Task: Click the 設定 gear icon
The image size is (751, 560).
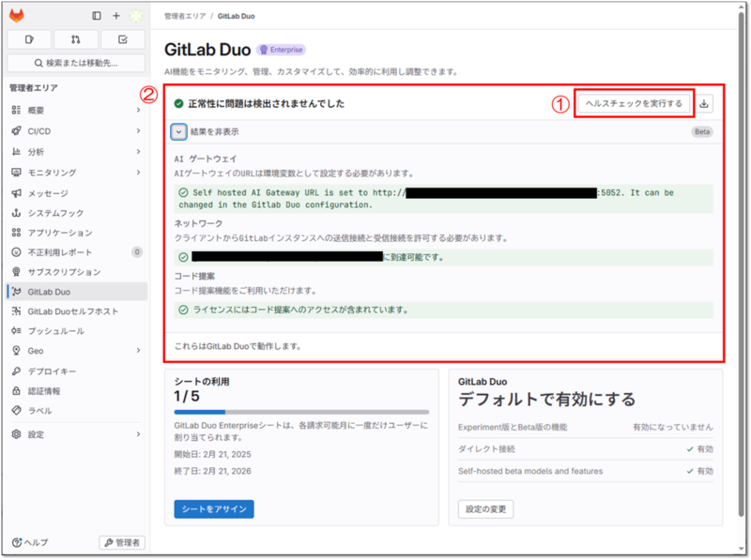Action: (x=16, y=434)
